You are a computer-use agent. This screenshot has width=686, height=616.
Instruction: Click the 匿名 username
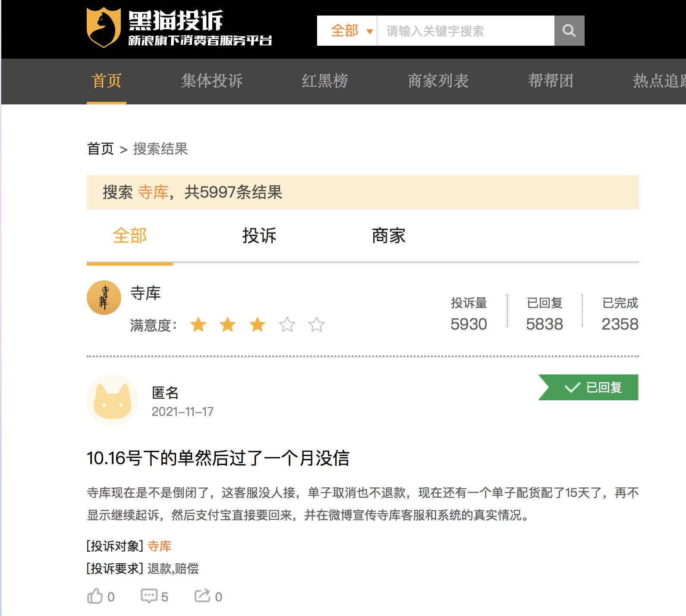(165, 393)
